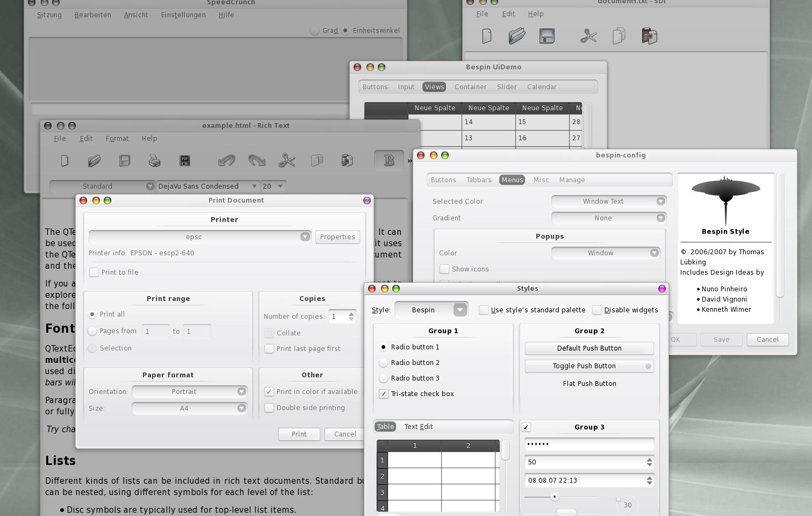Screen dimensions: 812x516
Task: Click Export PDF icon in Rich Text toolbar
Action: [184, 160]
